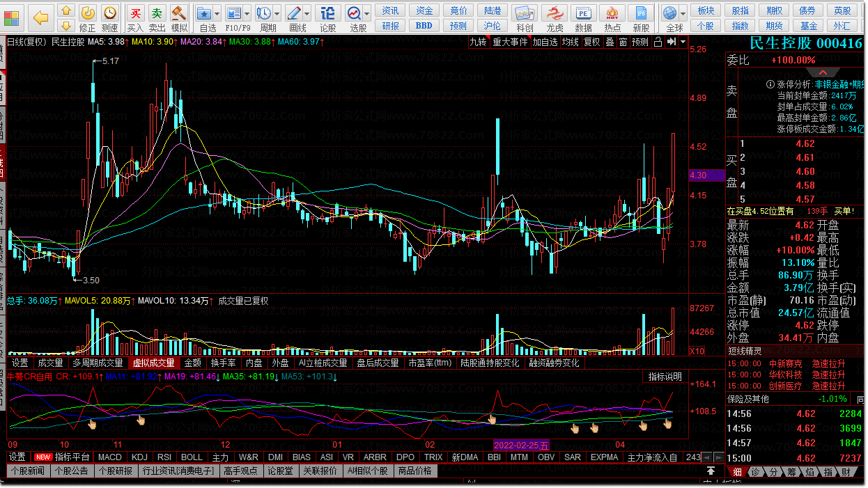The image size is (868, 488).
Task: Click the lock icon in chart toolbar
Action: coord(658,42)
